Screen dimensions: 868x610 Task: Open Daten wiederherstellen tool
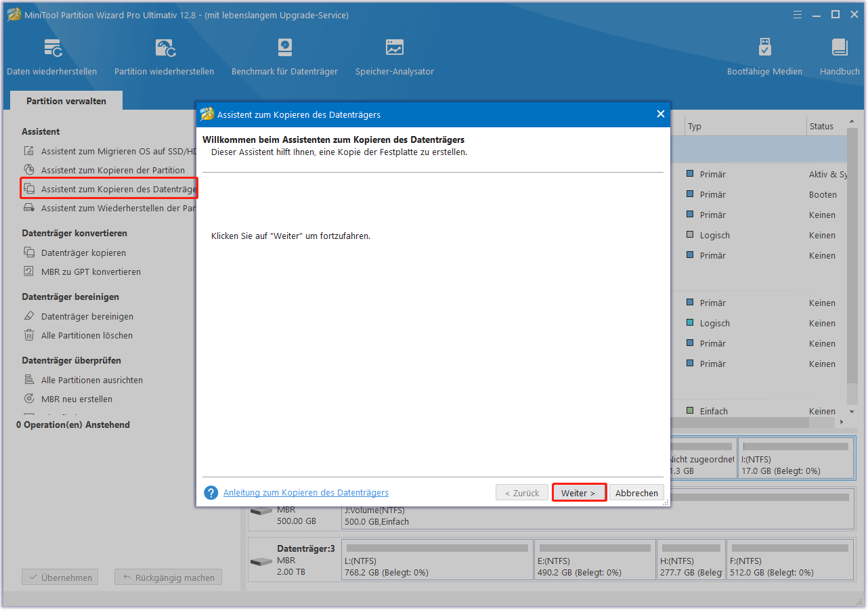52,57
